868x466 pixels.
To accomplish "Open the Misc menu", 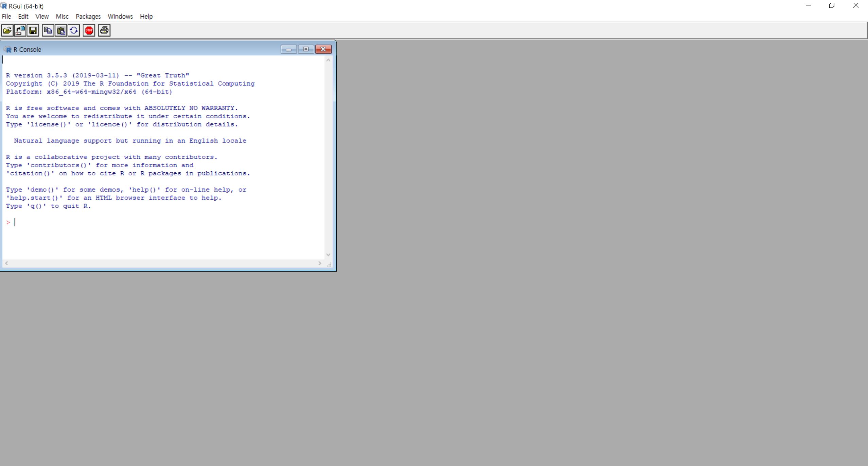I will [62, 16].
